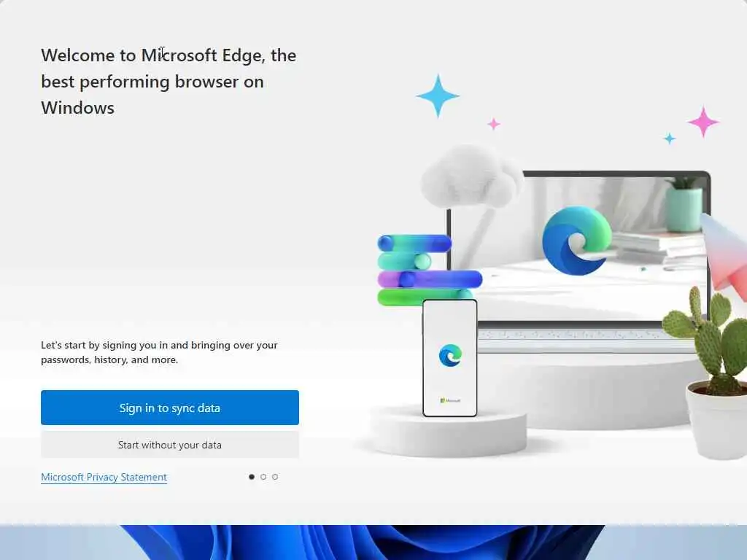
Task: Choose Start without your data
Action: [169, 445]
